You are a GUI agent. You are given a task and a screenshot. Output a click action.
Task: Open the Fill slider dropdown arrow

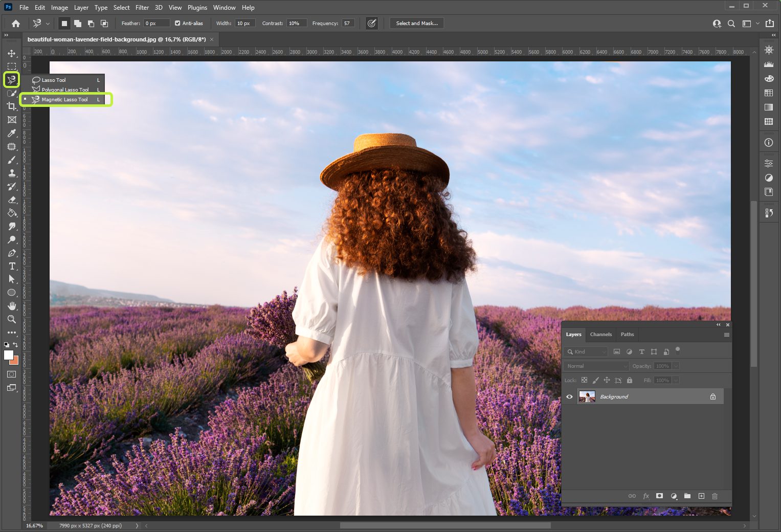point(676,381)
